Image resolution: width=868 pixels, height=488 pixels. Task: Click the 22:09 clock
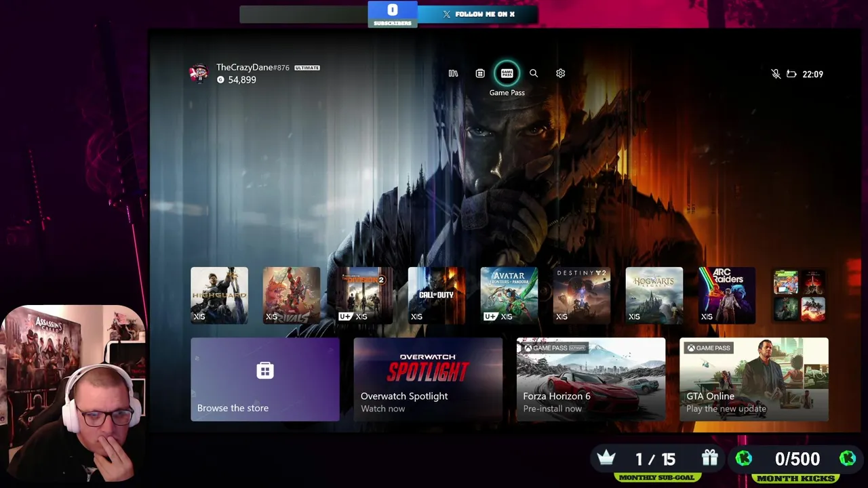[812, 75]
